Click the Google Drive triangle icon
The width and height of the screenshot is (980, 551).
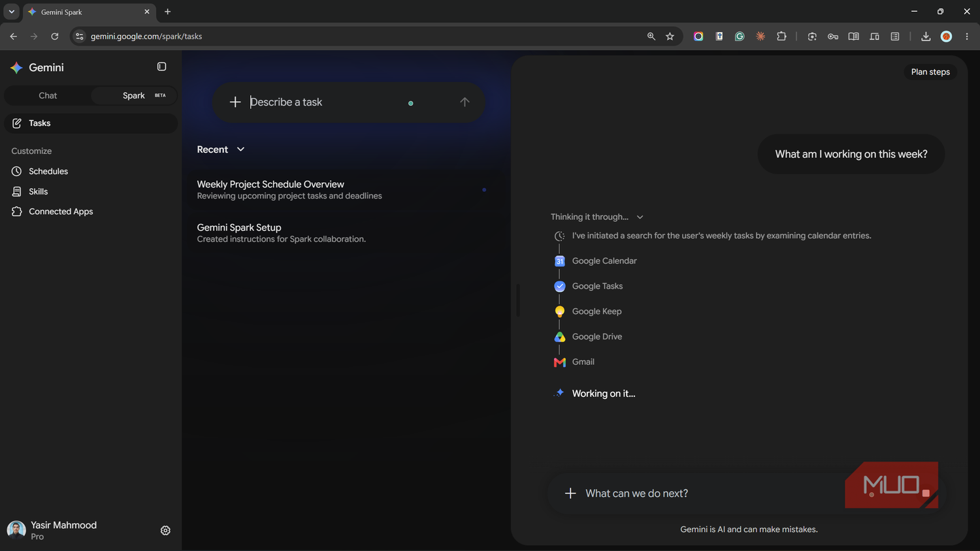(560, 337)
